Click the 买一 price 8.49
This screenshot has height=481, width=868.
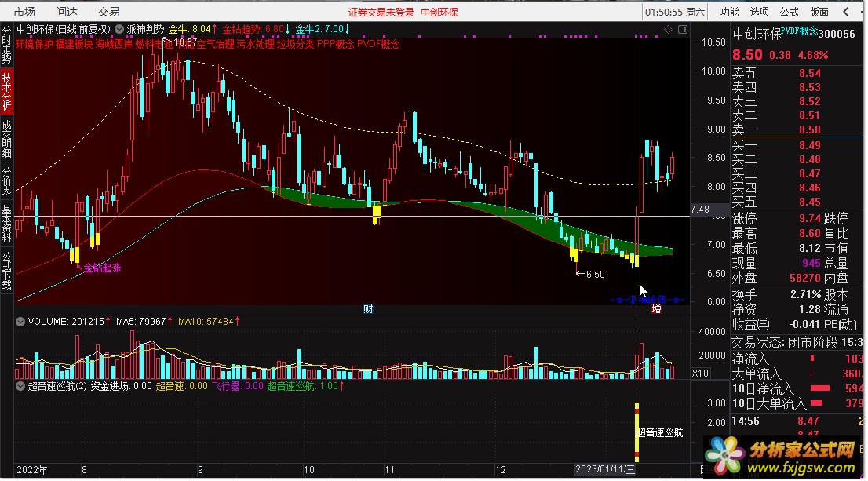809,145
